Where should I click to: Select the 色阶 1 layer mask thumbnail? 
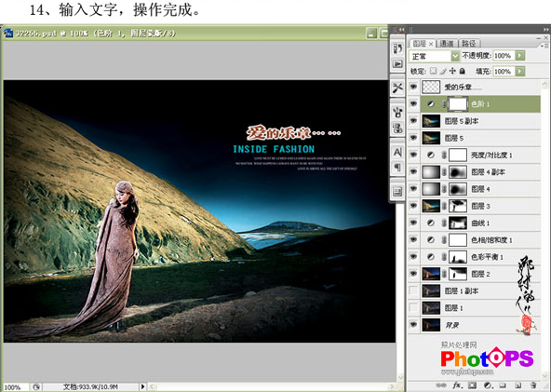458,104
